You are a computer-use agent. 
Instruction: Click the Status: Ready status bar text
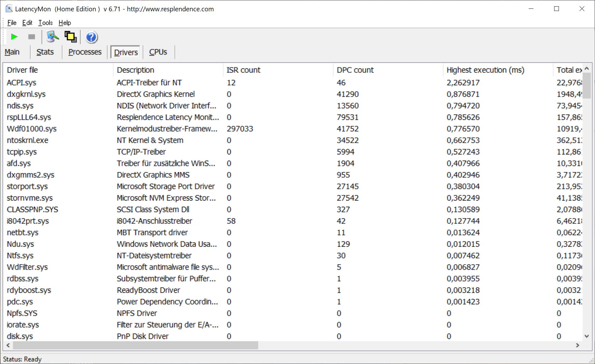coord(22,359)
